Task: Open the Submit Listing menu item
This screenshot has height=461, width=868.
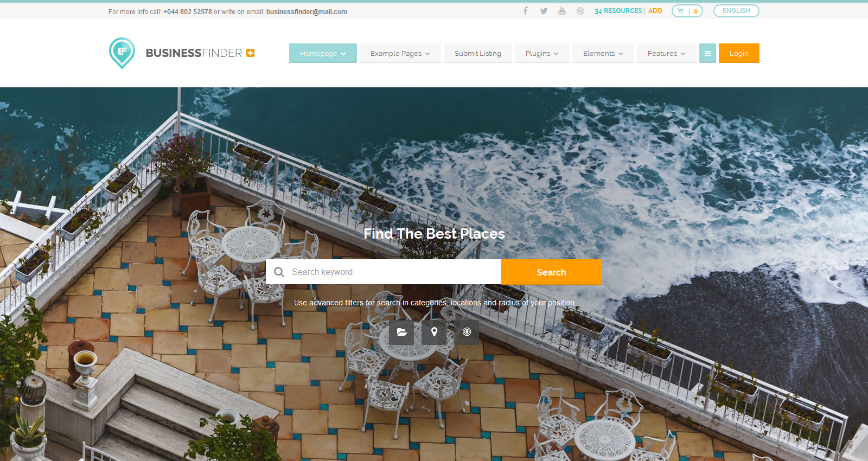Action: coord(478,53)
